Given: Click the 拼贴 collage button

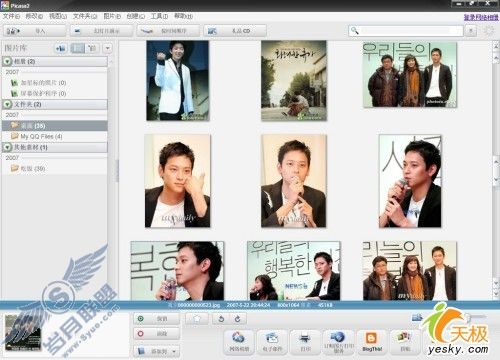Looking at the screenshot, I should click(x=405, y=342).
